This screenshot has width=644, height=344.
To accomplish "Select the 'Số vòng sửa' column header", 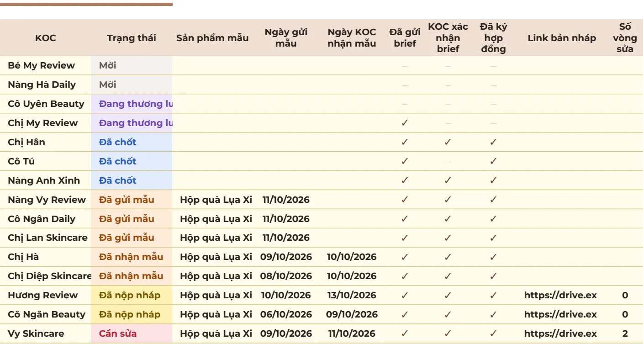I will click(625, 38).
